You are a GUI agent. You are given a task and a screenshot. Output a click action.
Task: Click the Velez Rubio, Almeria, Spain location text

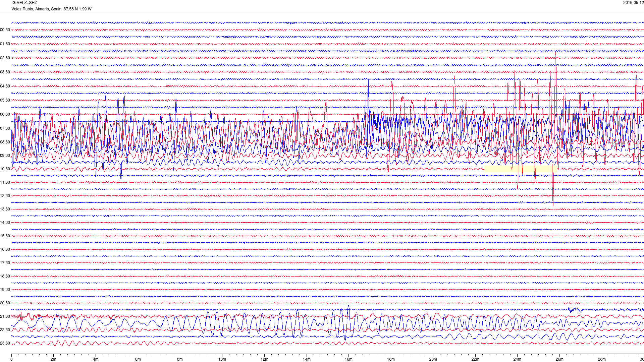pyautogui.click(x=36, y=9)
